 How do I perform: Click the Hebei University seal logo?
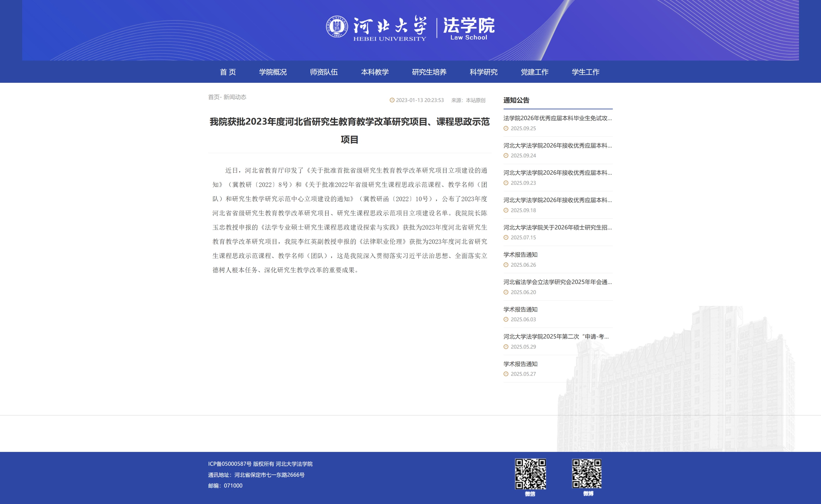tap(337, 26)
